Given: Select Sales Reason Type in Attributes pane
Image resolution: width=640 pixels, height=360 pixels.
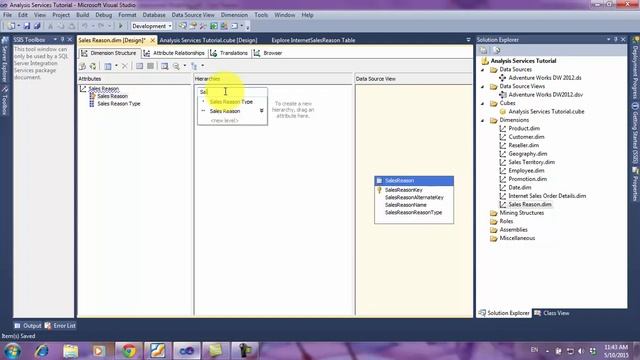Looking at the screenshot, I should 118,104.
